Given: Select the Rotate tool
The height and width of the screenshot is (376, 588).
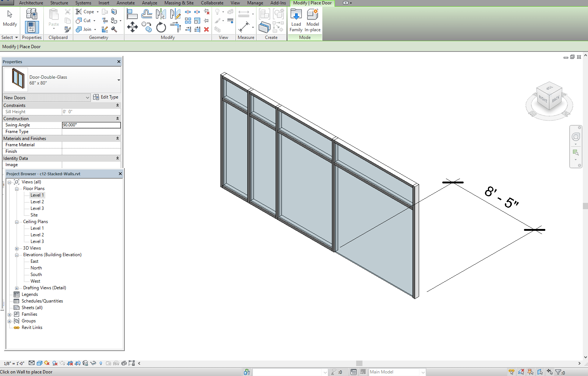Looking at the screenshot, I should pos(161,27).
